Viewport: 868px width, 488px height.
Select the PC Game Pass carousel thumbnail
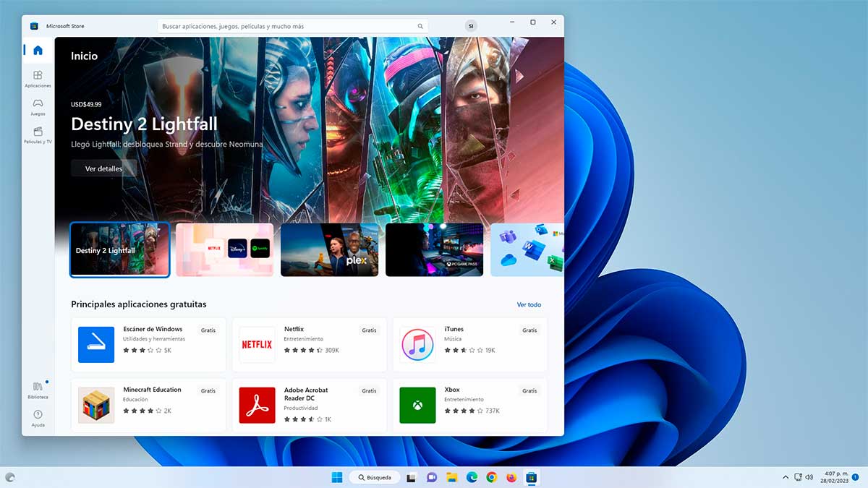434,250
